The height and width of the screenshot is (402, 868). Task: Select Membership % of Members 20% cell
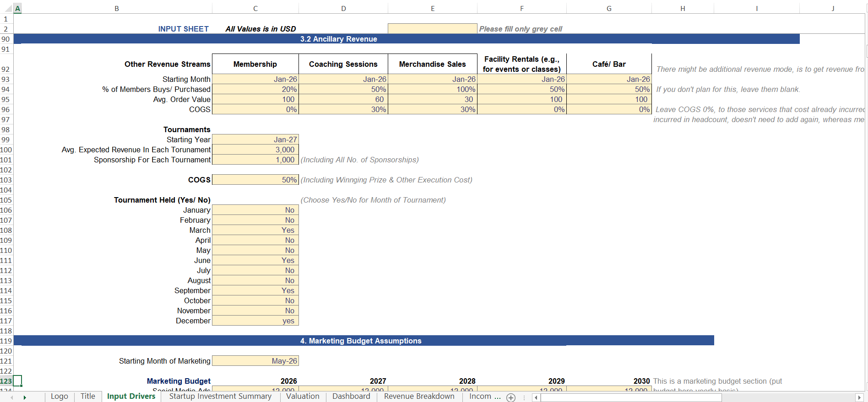[255, 89]
